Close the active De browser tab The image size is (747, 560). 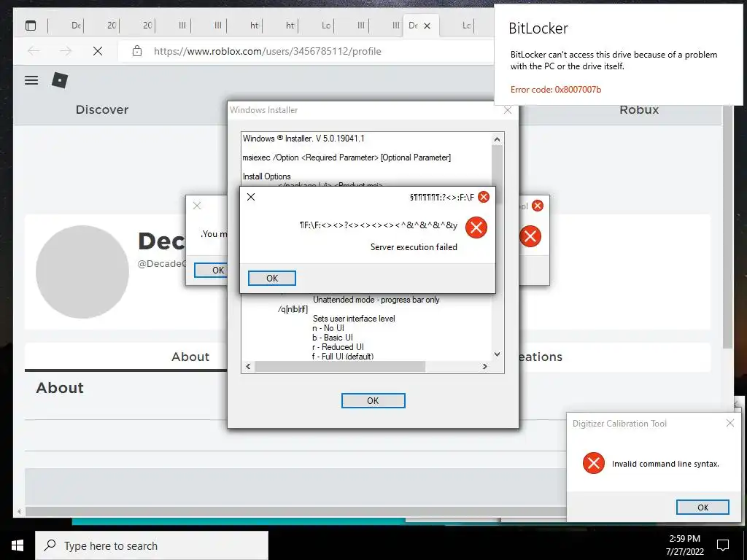pos(427,26)
